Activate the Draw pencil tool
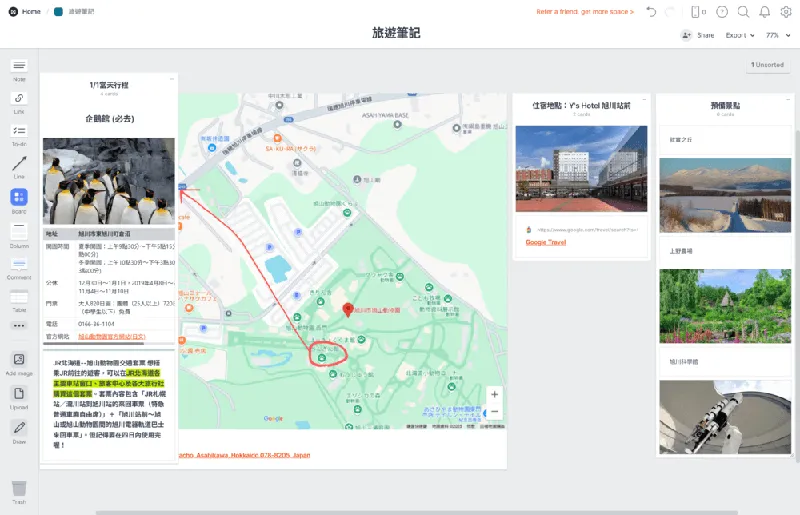The height and width of the screenshot is (515, 800). (x=19, y=428)
